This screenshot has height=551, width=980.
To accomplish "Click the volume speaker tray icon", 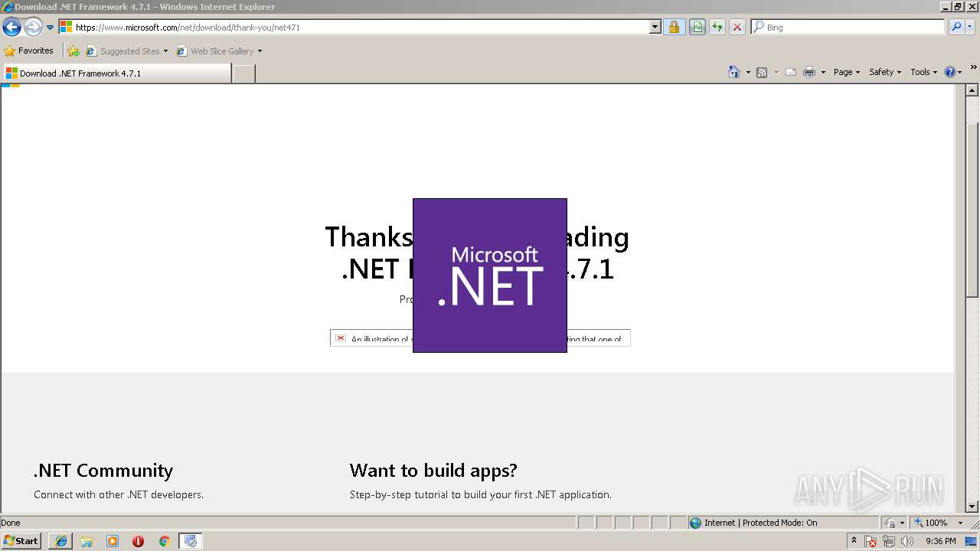I will 907,541.
